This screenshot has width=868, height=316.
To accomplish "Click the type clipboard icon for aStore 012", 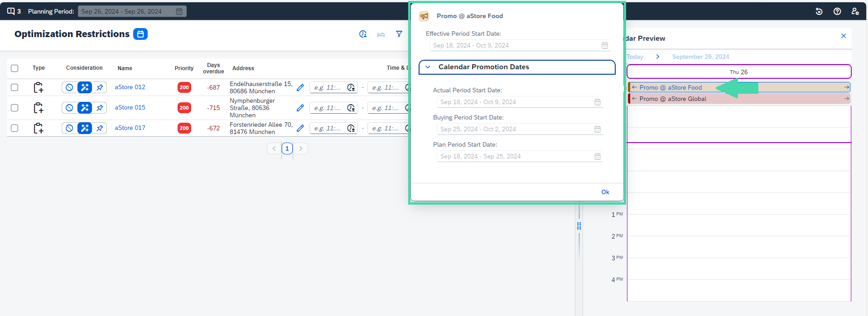I will pyautogui.click(x=39, y=87).
